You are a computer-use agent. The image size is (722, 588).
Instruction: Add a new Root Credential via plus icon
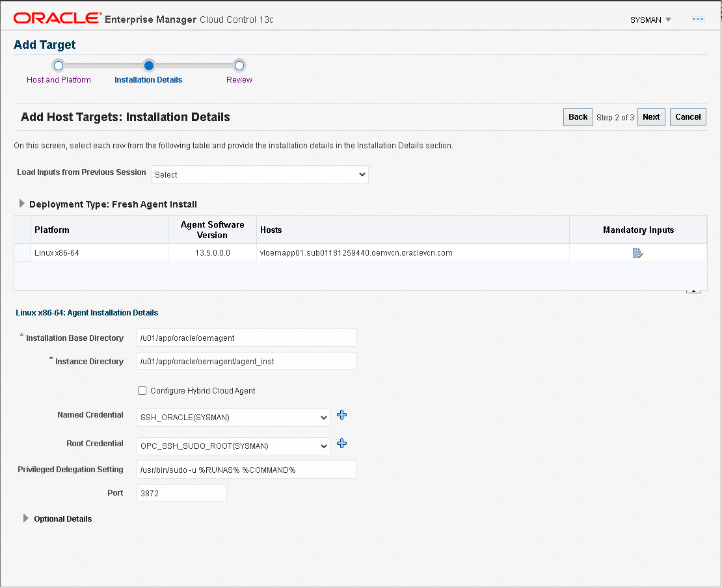point(341,443)
